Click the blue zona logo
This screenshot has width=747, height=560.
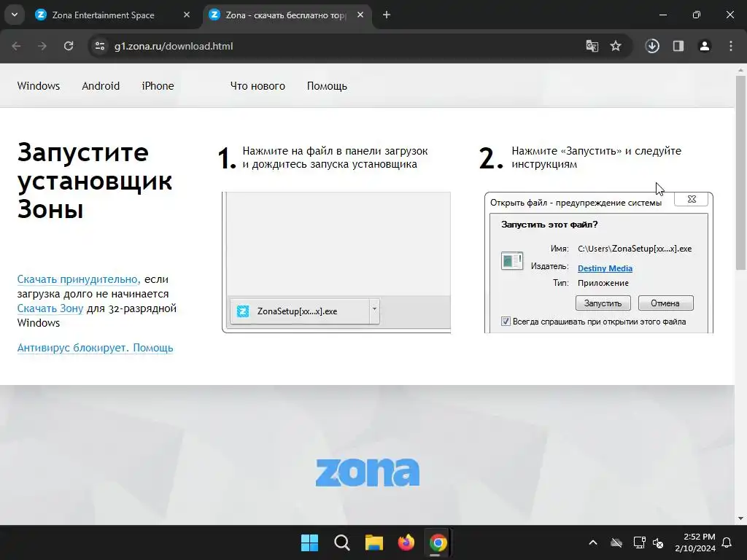point(368,472)
